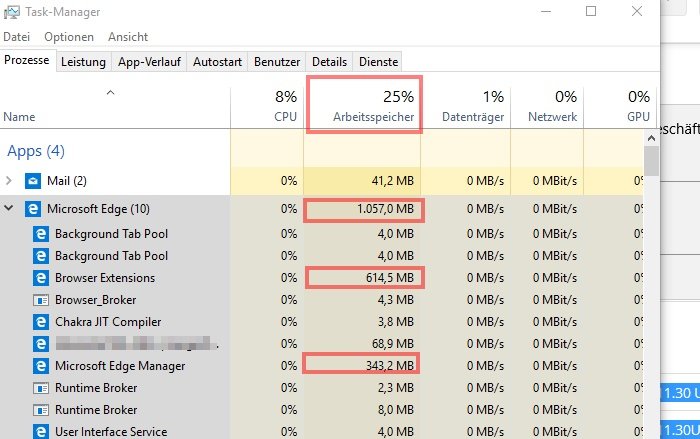Select the Browser Extensions process
Viewport: 700px width, 439px height.
pos(321,278)
